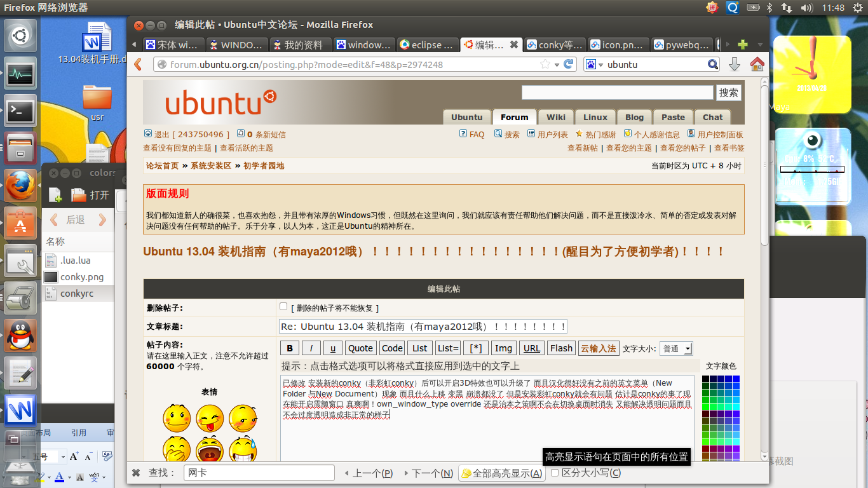The width and height of the screenshot is (868, 488).
Task: Reload the forum page
Action: point(569,64)
